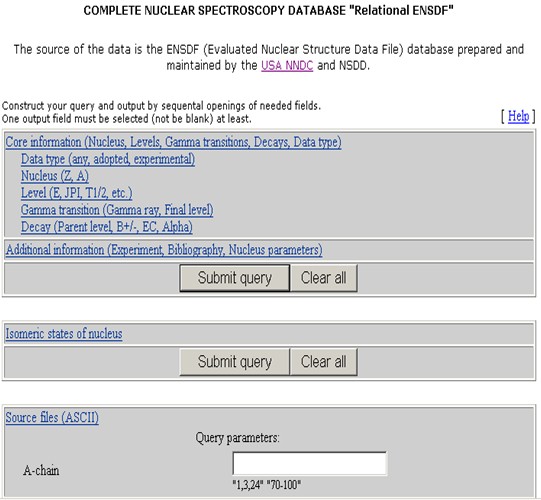Expand the Additional information section
The height and width of the screenshot is (500, 541).
click(x=164, y=250)
